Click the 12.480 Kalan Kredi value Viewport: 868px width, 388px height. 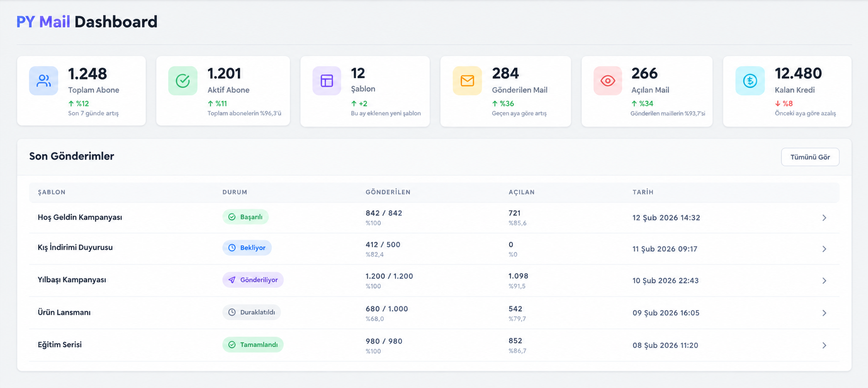click(798, 73)
